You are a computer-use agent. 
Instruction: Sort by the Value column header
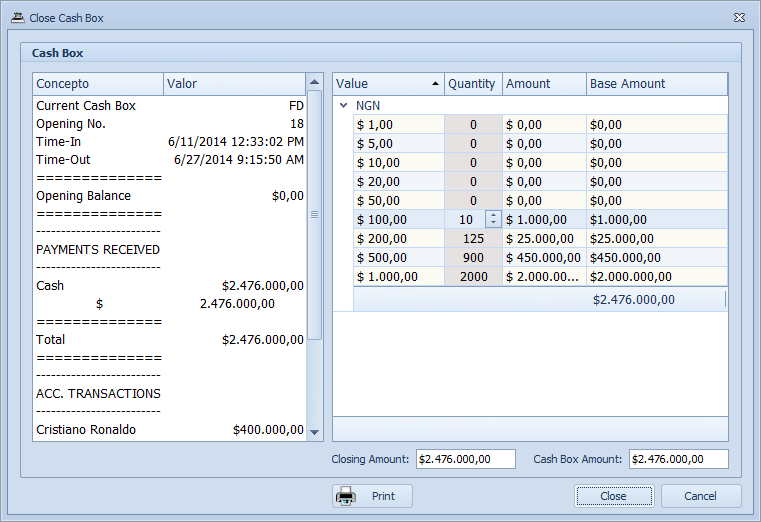(x=388, y=84)
